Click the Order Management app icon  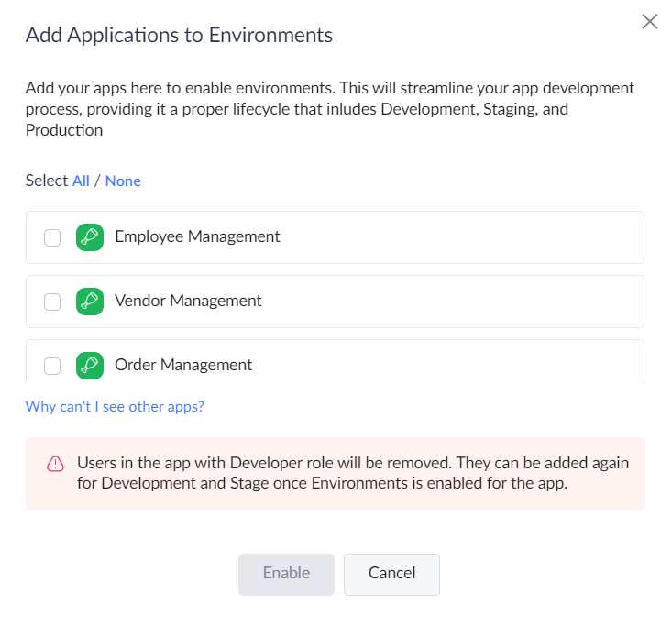coord(90,366)
